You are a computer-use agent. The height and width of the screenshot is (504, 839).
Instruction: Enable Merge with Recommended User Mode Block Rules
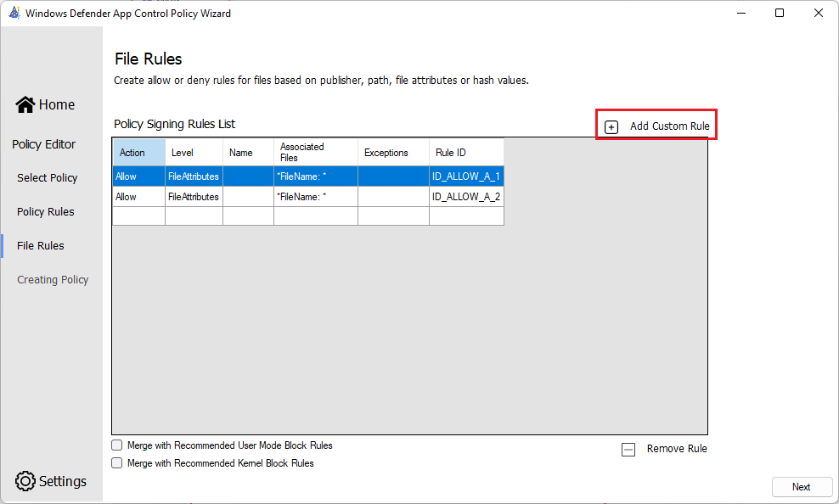[116, 445]
